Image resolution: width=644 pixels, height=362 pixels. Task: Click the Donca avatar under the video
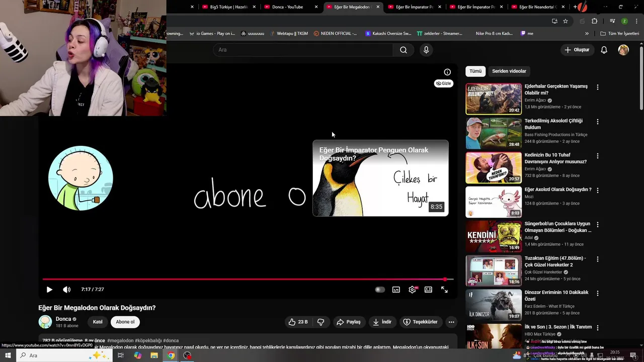click(45, 322)
